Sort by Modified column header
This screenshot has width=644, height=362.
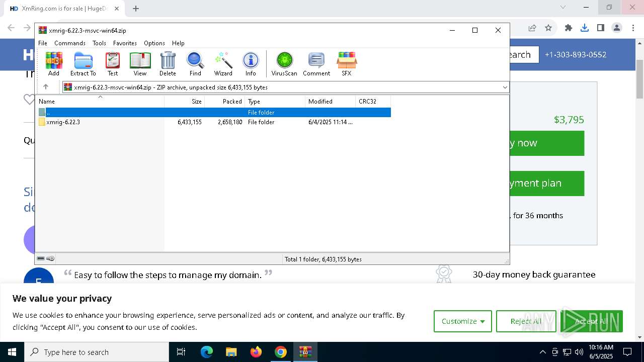(331, 102)
